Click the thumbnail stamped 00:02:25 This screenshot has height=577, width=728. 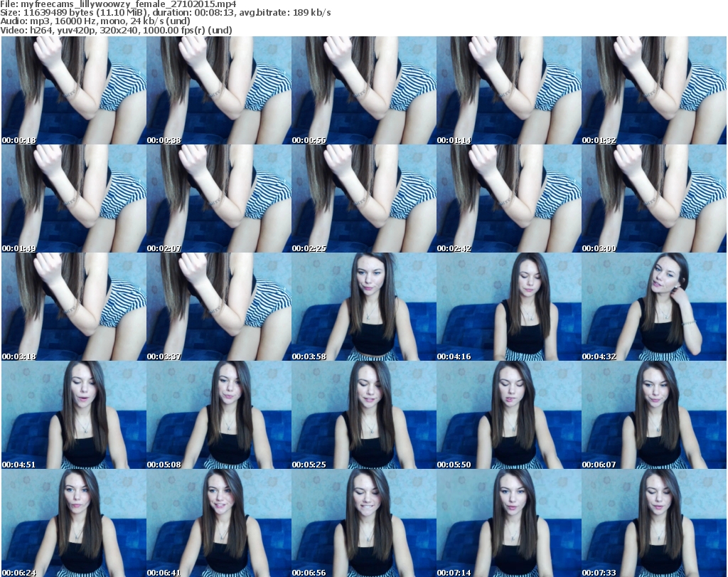click(x=363, y=198)
